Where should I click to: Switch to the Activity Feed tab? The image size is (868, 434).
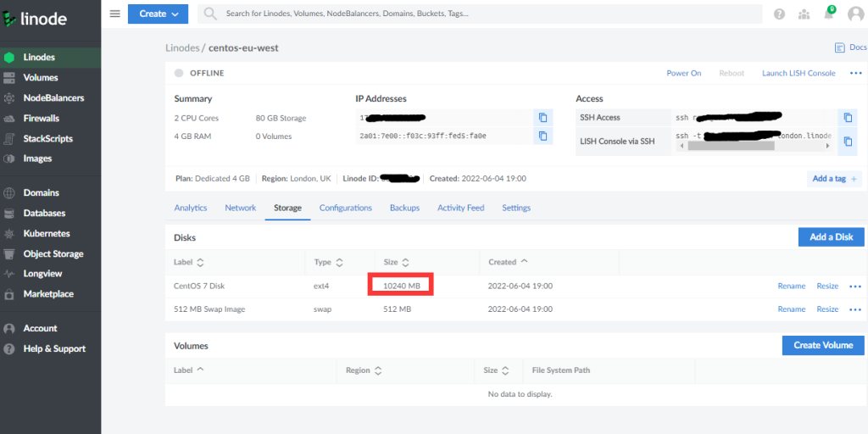tap(460, 209)
